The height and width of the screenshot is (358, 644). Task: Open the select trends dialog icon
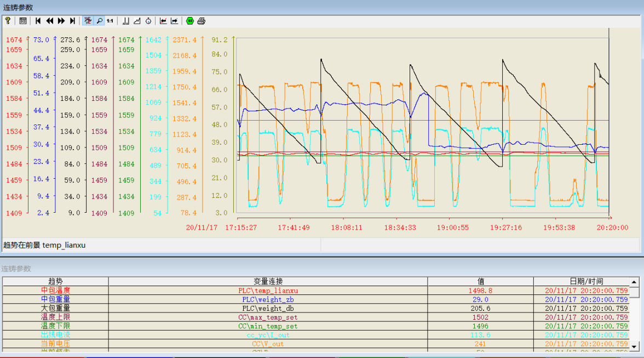coord(137,20)
